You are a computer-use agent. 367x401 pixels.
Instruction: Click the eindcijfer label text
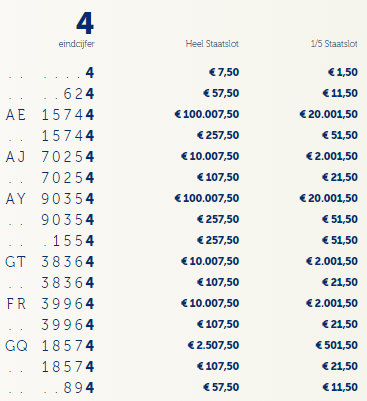click(77, 44)
